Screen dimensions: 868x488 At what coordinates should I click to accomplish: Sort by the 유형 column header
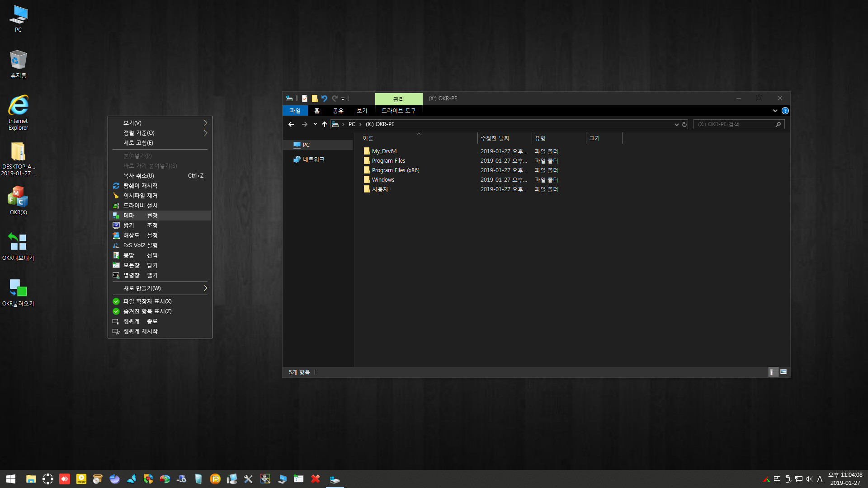point(559,138)
